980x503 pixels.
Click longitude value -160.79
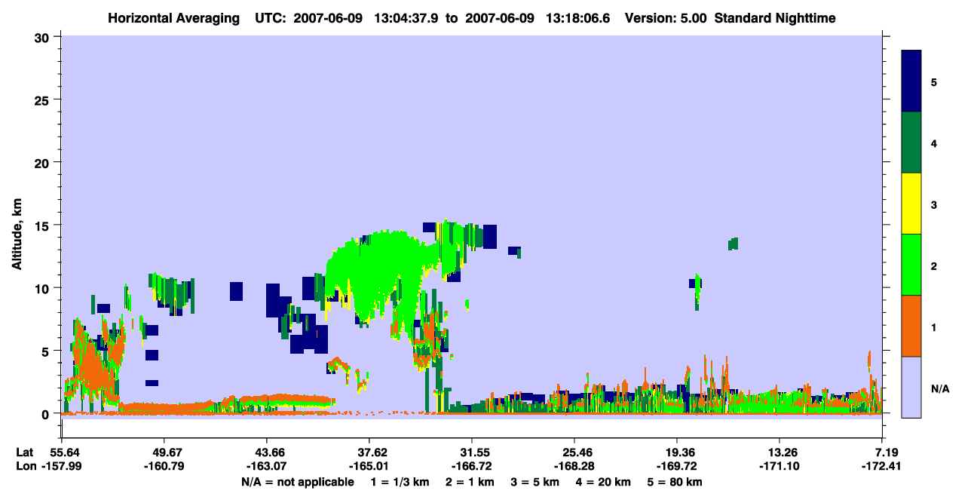pos(164,467)
